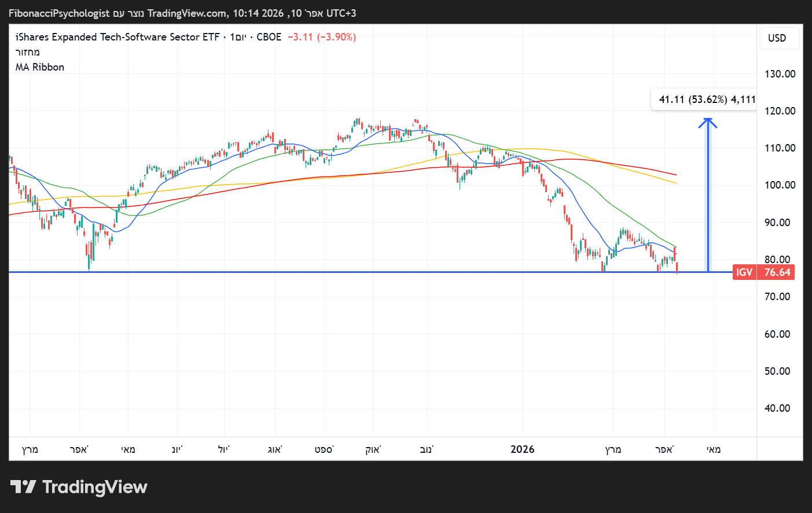Viewport: 812px width, 513px height.
Task: Click the נוב' month label on time axis
Action: point(427,449)
